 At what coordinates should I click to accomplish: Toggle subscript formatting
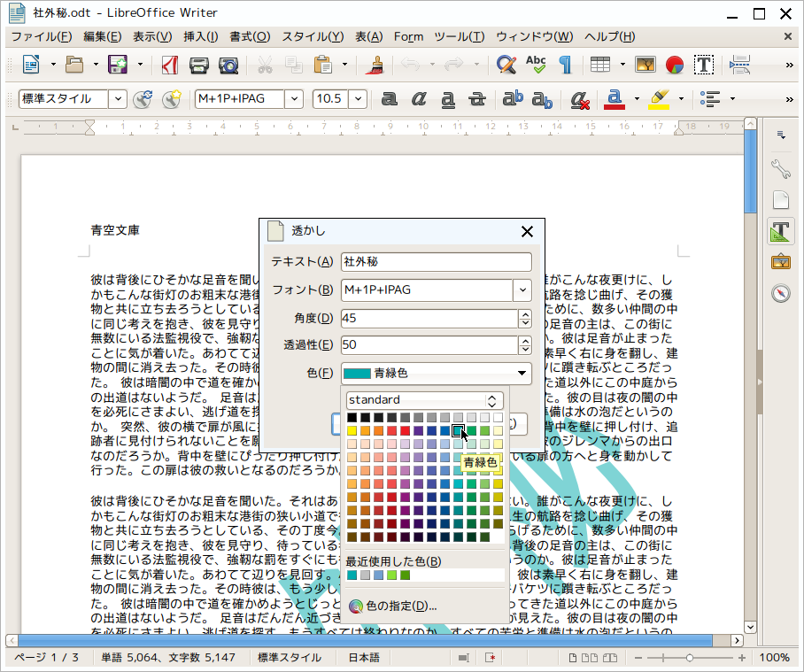tap(543, 98)
